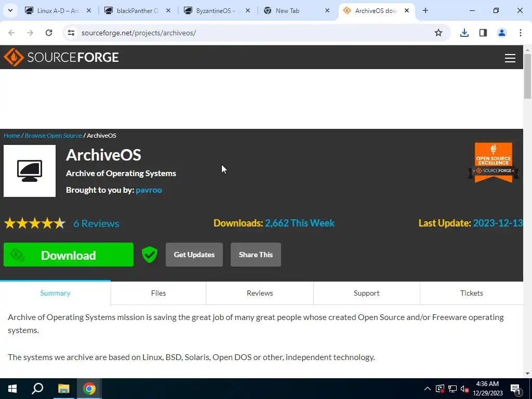Bookmark this page with the star icon
532x399 pixels.
tap(438, 33)
